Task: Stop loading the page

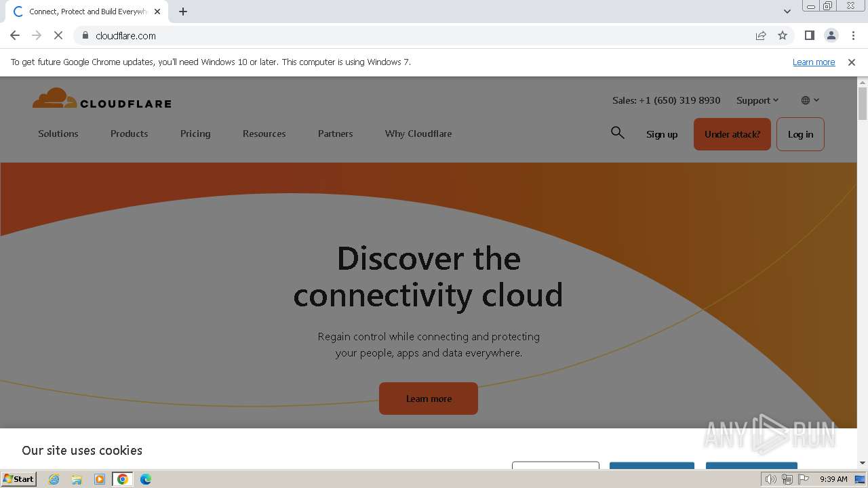Action: pyautogui.click(x=58, y=35)
